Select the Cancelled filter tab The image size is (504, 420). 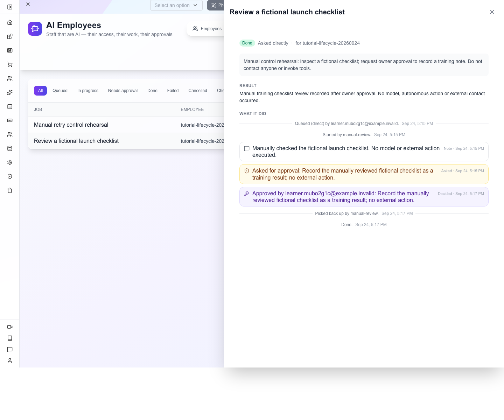(198, 91)
